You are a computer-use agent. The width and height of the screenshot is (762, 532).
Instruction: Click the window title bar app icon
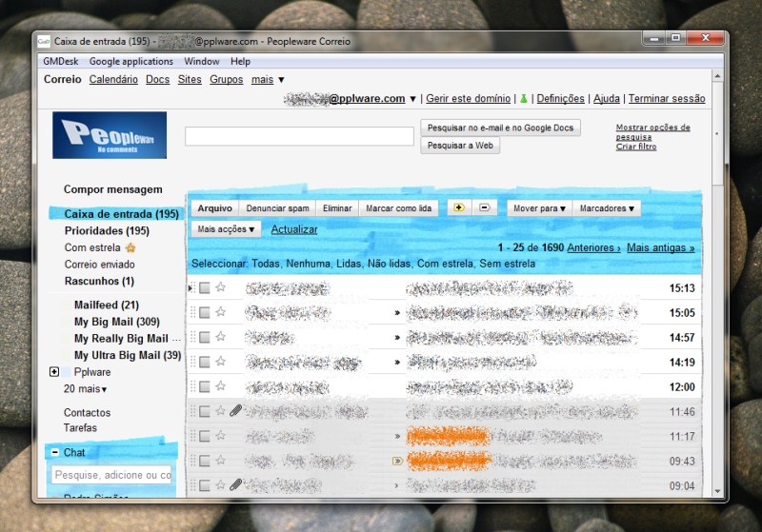pos(44,42)
